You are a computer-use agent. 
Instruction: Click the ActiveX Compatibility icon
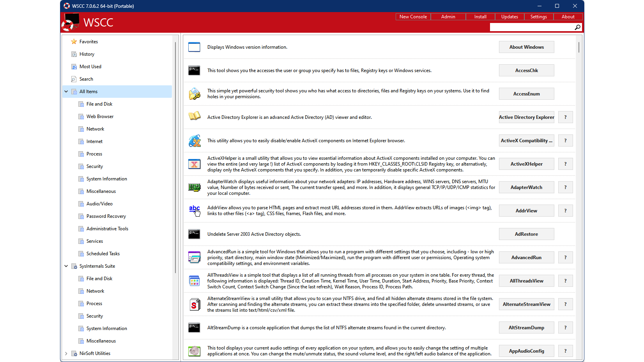pyautogui.click(x=194, y=141)
